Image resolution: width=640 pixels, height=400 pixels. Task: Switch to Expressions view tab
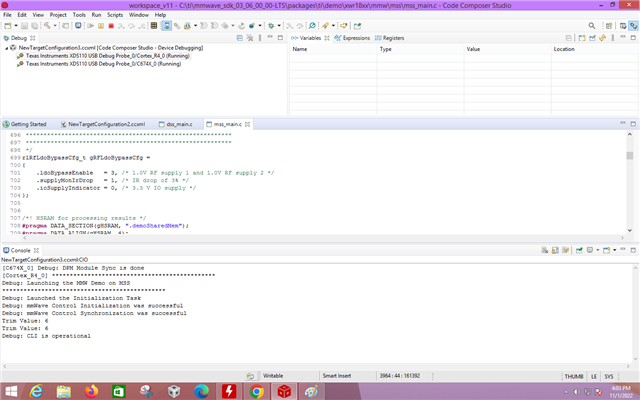[352, 38]
